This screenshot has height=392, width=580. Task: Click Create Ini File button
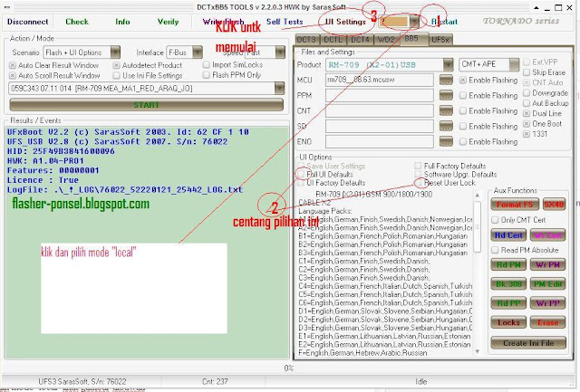528,343
